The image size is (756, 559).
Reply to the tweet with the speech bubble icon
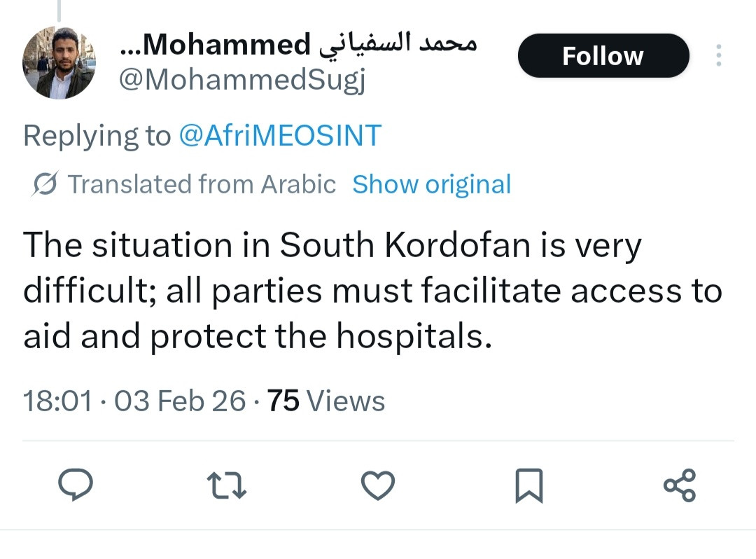point(76,485)
